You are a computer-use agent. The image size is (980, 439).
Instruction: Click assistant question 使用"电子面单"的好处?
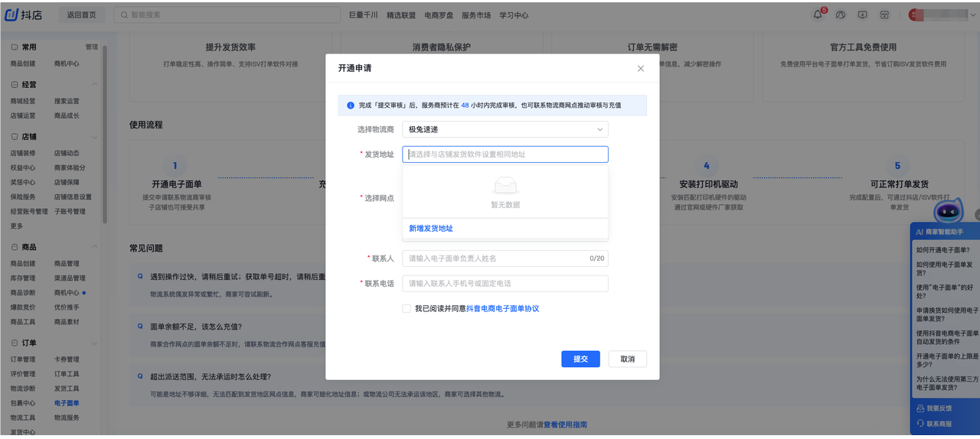[x=946, y=291]
